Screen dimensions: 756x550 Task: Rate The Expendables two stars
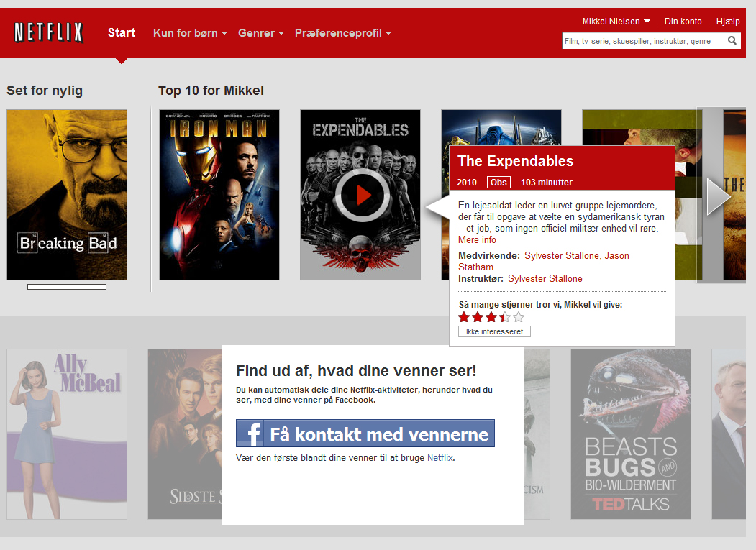click(x=478, y=317)
